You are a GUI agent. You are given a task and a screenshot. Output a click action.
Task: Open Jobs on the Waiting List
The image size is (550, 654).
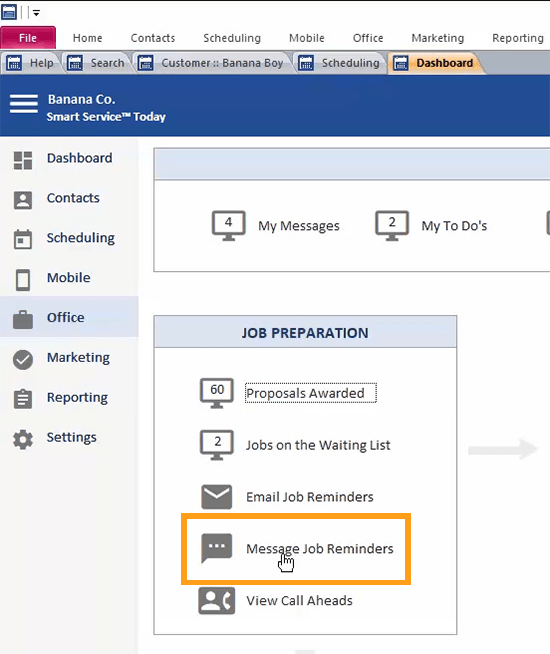(318, 445)
